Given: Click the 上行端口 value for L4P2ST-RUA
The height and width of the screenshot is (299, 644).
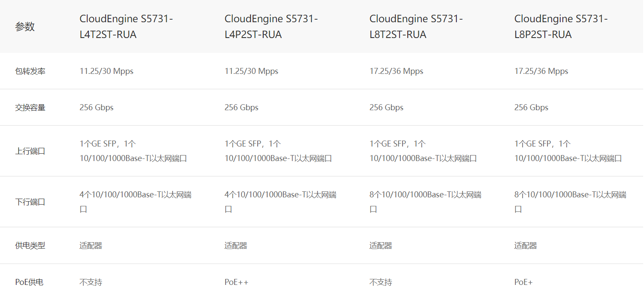Looking at the screenshot, I should (x=278, y=151).
